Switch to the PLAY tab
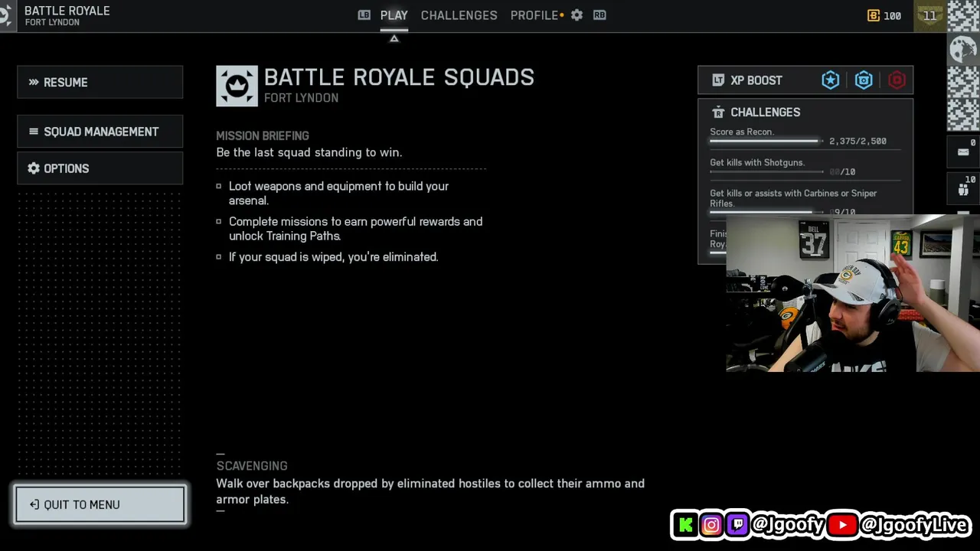Image resolution: width=980 pixels, height=551 pixels. pyautogui.click(x=394, y=15)
